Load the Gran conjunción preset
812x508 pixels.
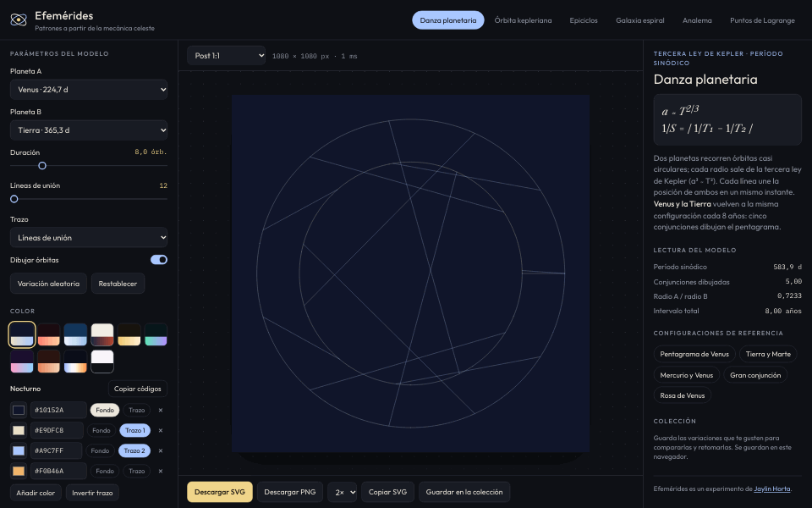(755, 375)
